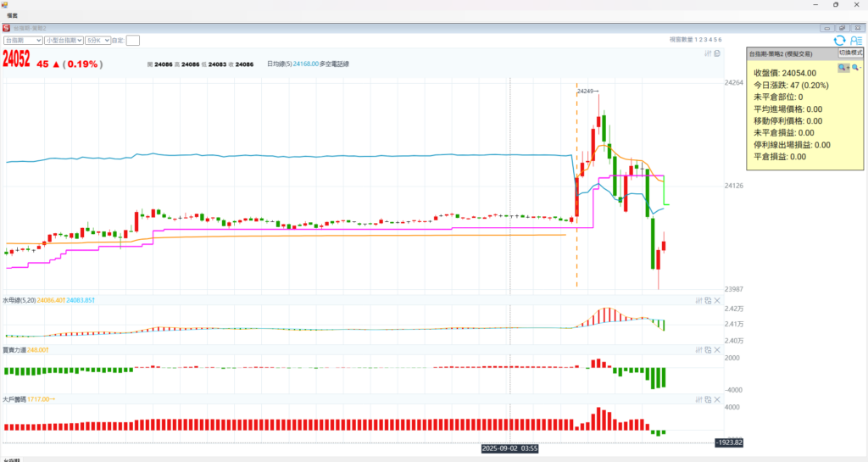Expand the 台指期 product dropdown

pos(22,40)
